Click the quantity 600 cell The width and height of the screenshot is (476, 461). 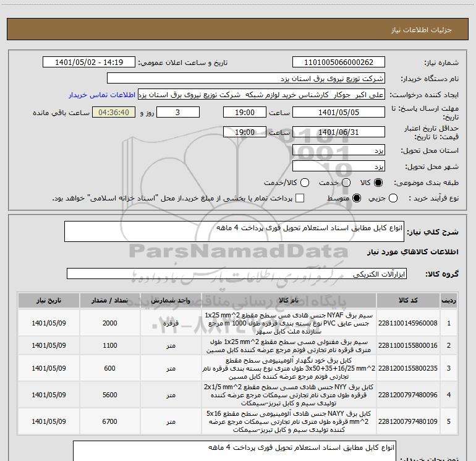tap(109, 368)
